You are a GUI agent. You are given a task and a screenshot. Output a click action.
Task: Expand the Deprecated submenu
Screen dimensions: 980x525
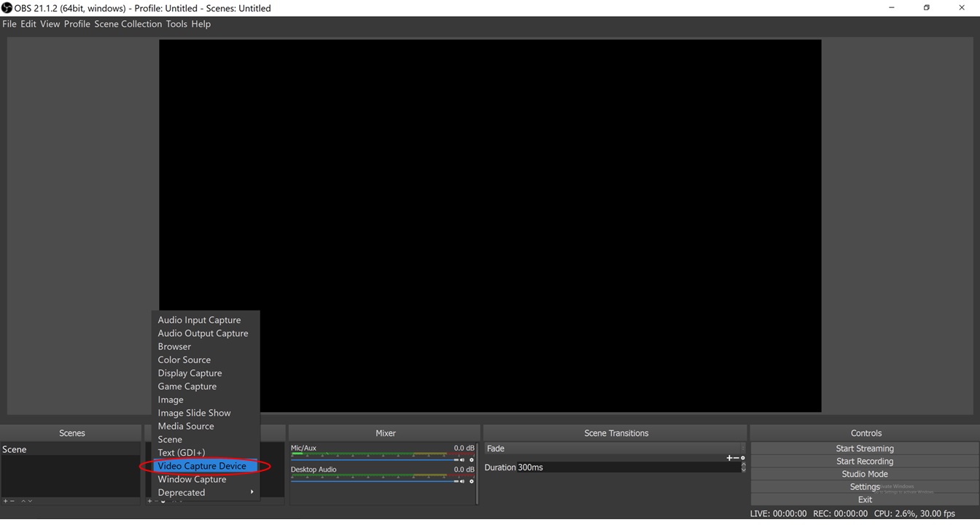[x=206, y=492]
